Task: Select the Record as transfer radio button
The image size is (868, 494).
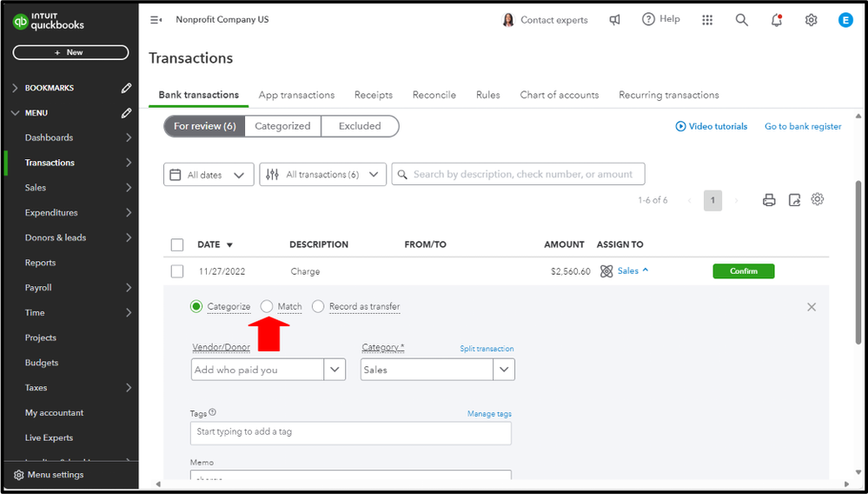Action: [318, 306]
